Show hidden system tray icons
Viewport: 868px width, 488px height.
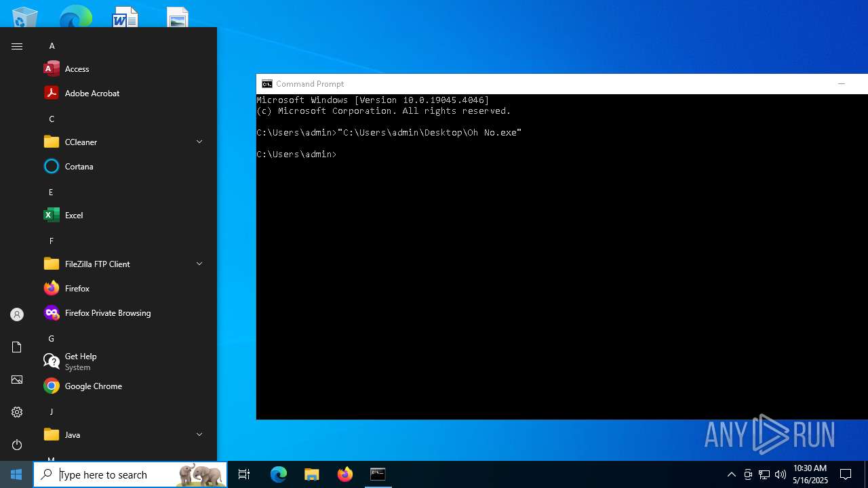tap(731, 474)
